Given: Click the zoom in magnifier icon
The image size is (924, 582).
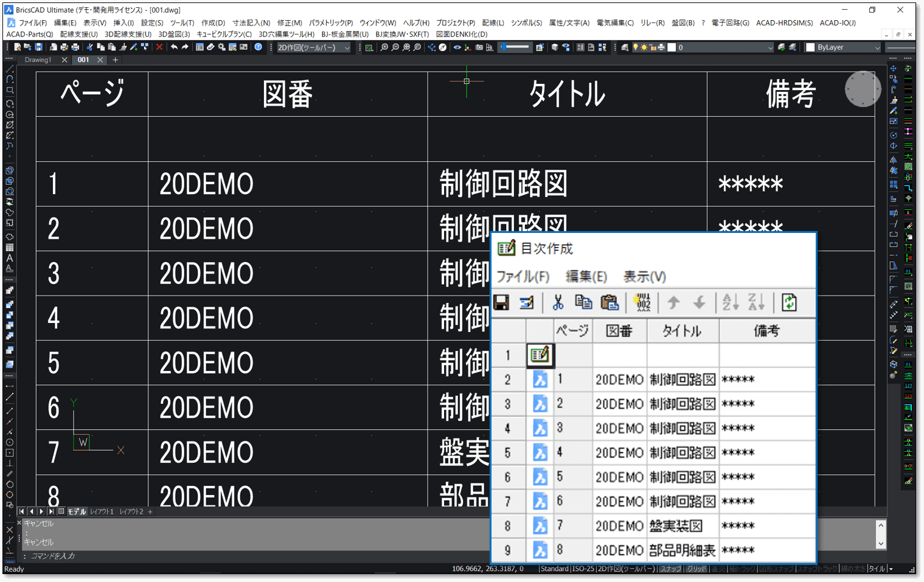Looking at the screenshot, I should coord(384,47).
